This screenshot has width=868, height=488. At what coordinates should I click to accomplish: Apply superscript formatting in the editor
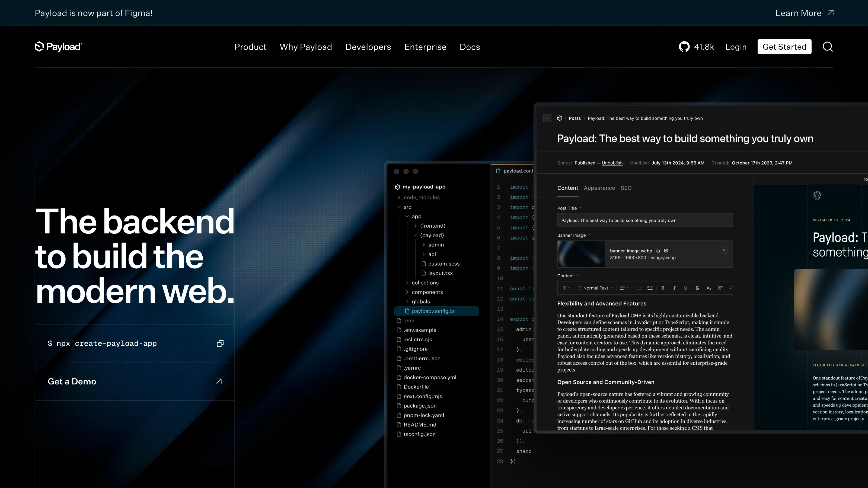coord(720,288)
